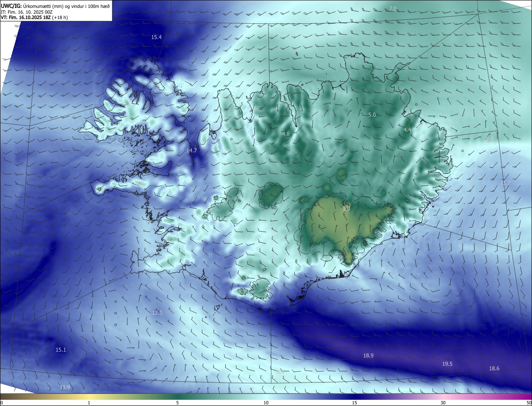Click the color scale bar legend
Image resolution: width=532 pixels, height=406 pixels.
click(x=266, y=396)
